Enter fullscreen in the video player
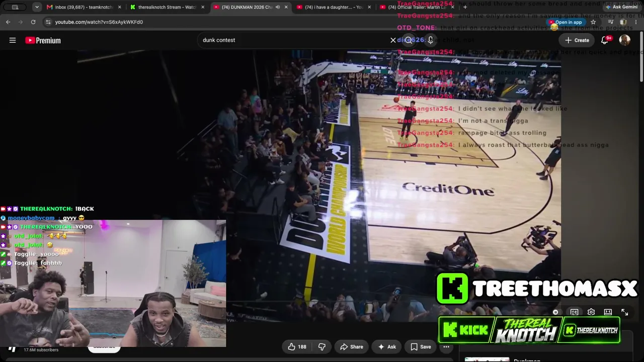644x362 pixels. tap(624, 312)
